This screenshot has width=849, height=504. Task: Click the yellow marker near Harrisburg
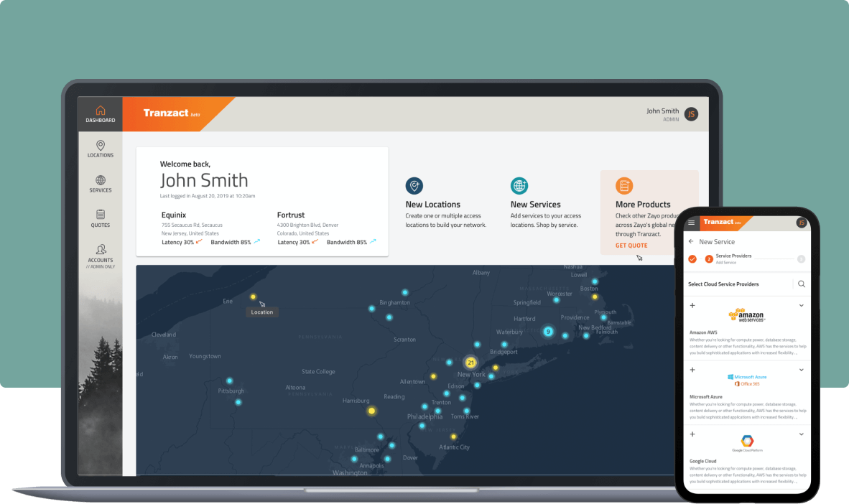point(371,411)
